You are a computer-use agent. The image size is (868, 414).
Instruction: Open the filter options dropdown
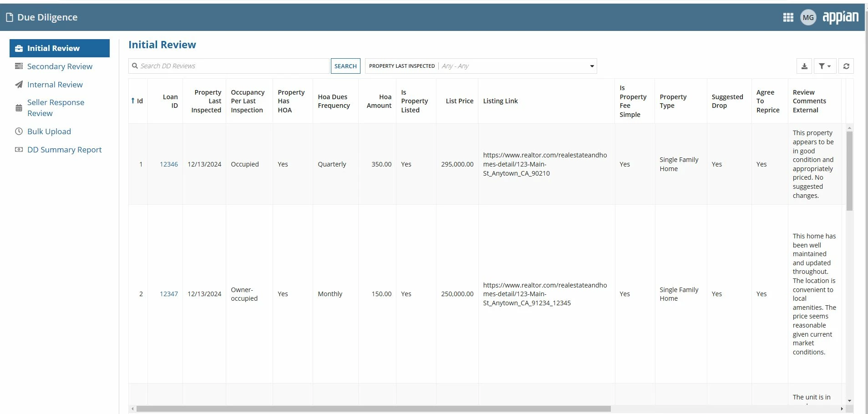tap(825, 66)
